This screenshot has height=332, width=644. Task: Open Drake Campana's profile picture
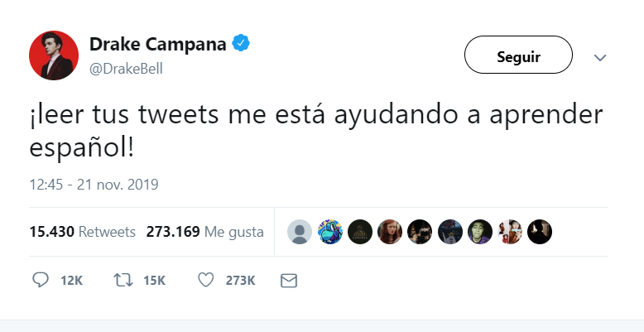pos(54,56)
